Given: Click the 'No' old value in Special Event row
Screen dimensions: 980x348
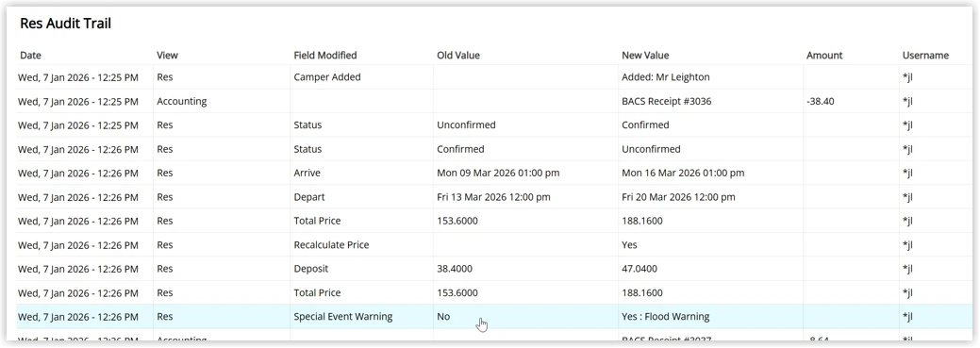Looking at the screenshot, I should 443,317.
